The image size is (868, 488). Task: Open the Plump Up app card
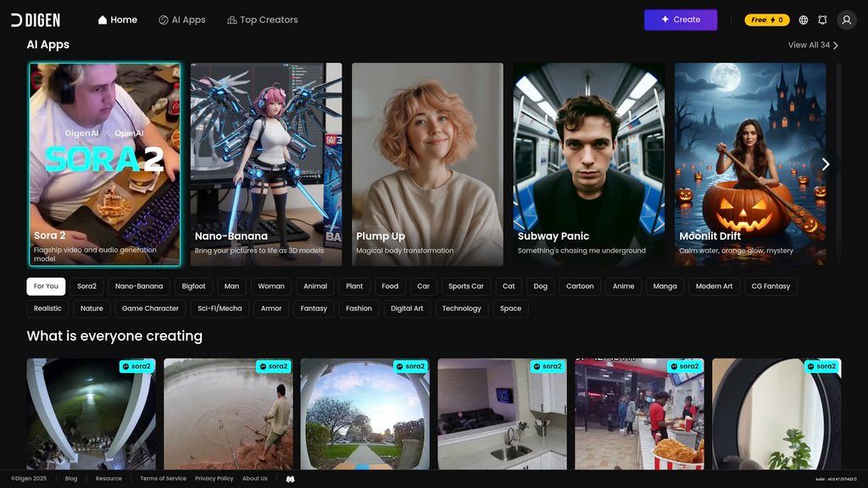coord(427,164)
